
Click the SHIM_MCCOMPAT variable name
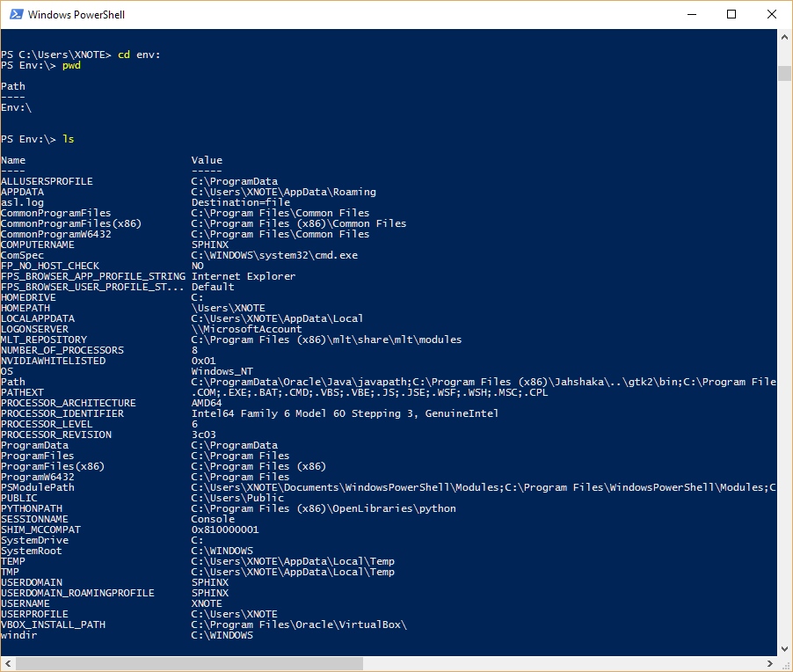(x=41, y=530)
